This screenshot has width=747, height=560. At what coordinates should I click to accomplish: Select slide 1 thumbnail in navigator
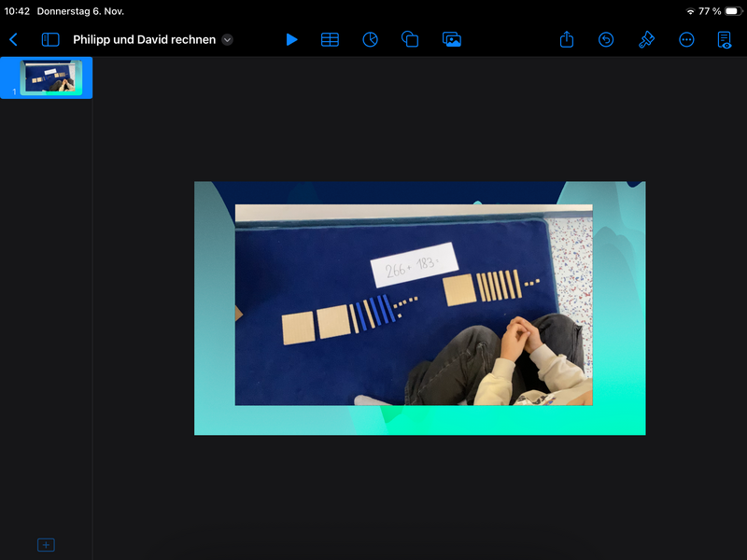(51, 77)
